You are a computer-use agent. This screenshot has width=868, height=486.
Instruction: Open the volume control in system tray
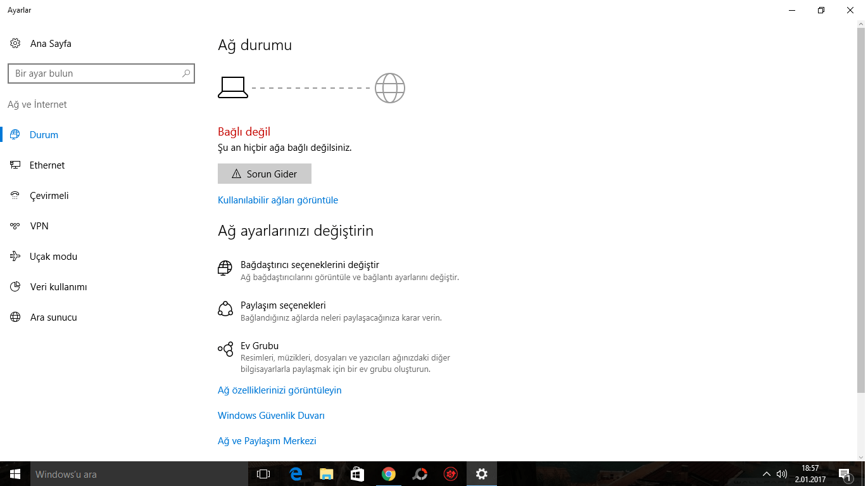781,473
